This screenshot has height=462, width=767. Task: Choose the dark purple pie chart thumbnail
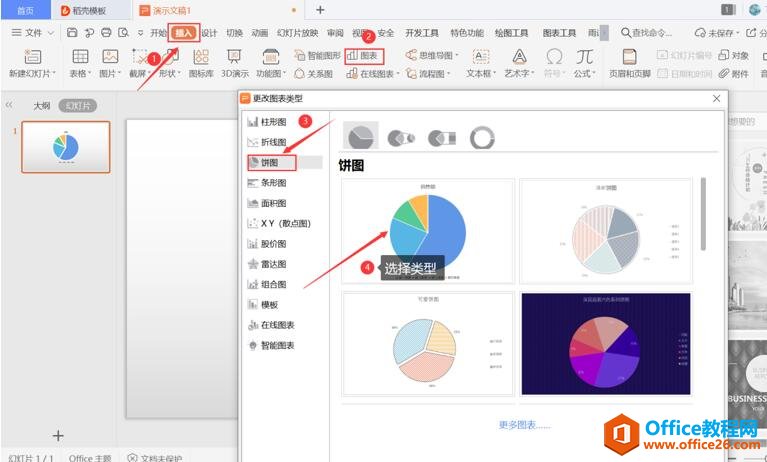coord(606,344)
